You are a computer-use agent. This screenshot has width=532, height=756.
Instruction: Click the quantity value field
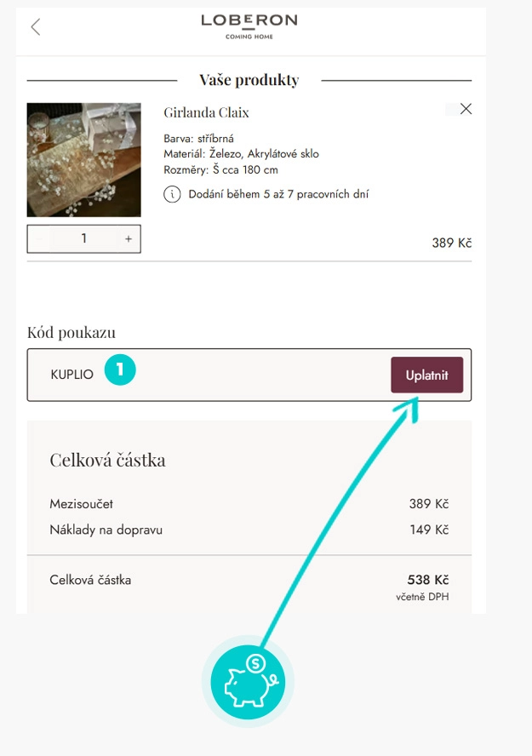click(x=83, y=239)
